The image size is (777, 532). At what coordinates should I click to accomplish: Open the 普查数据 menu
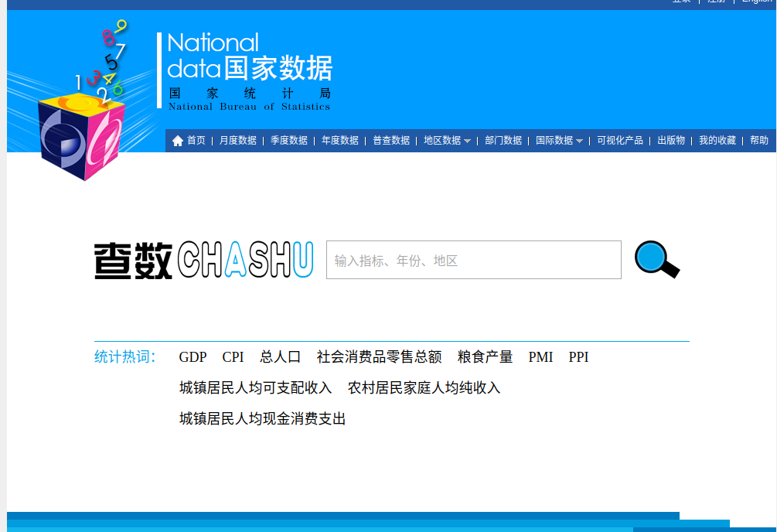[x=391, y=140]
